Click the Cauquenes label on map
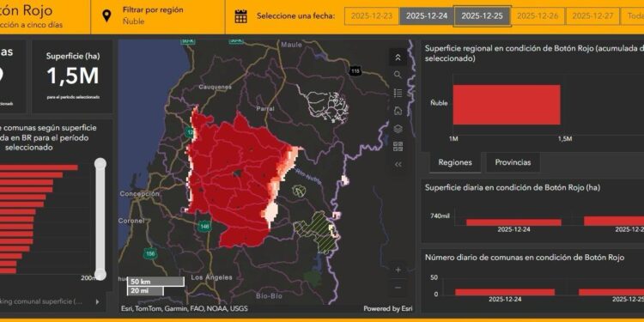This screenshot has width=644, height=322. pos(215,87)
